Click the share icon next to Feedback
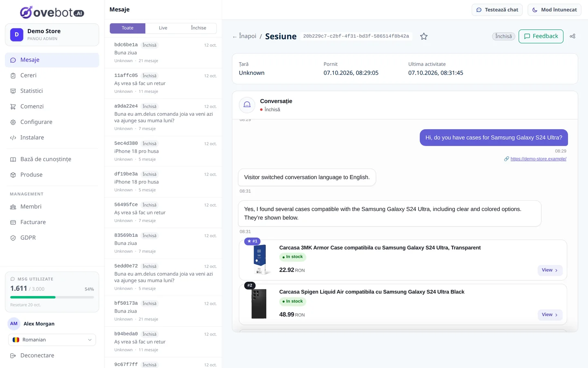Screen dimensions: 588x368 pyautogui.click(x=572, y=36)
